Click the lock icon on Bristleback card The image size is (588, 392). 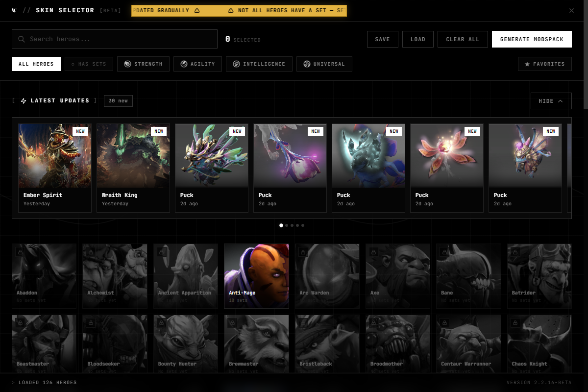point(303,323)
